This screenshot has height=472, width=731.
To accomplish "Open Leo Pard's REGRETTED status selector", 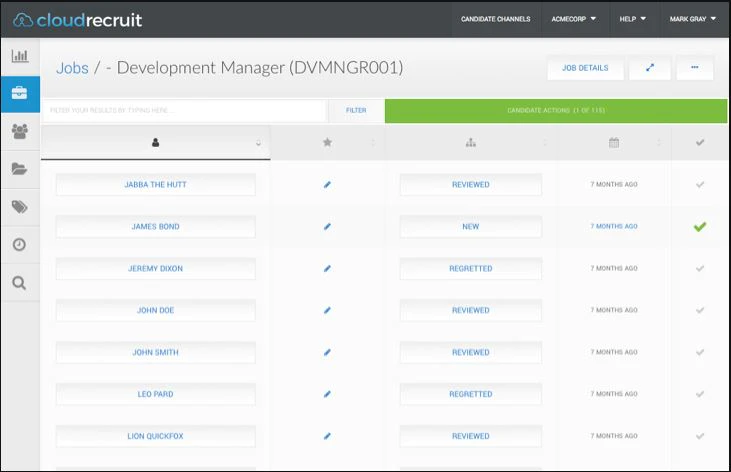I will tap(470, 394).
